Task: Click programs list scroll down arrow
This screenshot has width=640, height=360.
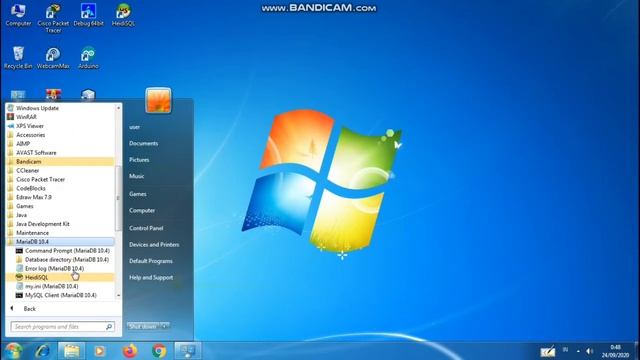Action: pos(118,296)
